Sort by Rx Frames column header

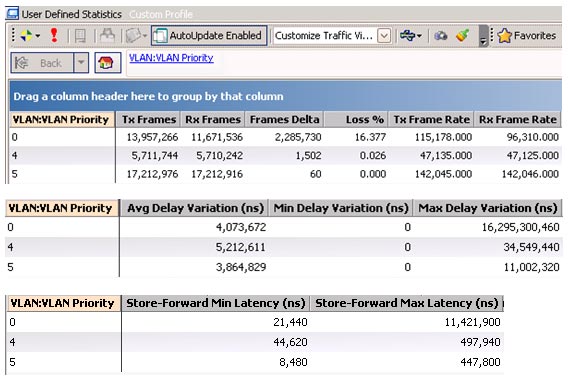(213, 120)
